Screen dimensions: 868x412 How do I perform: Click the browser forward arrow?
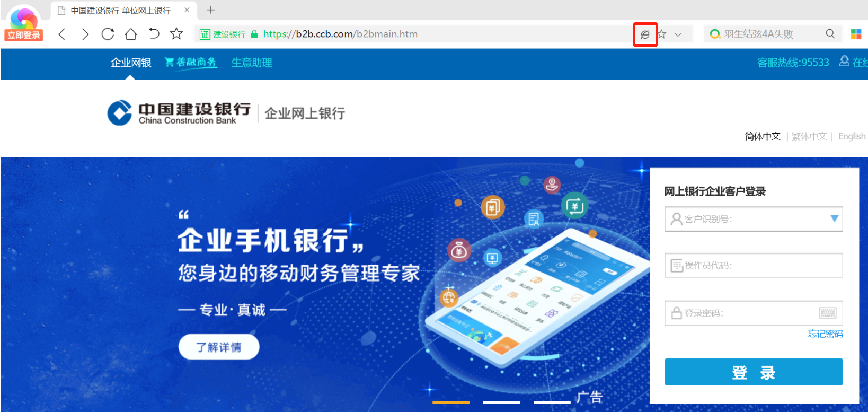tap(85, 34)
